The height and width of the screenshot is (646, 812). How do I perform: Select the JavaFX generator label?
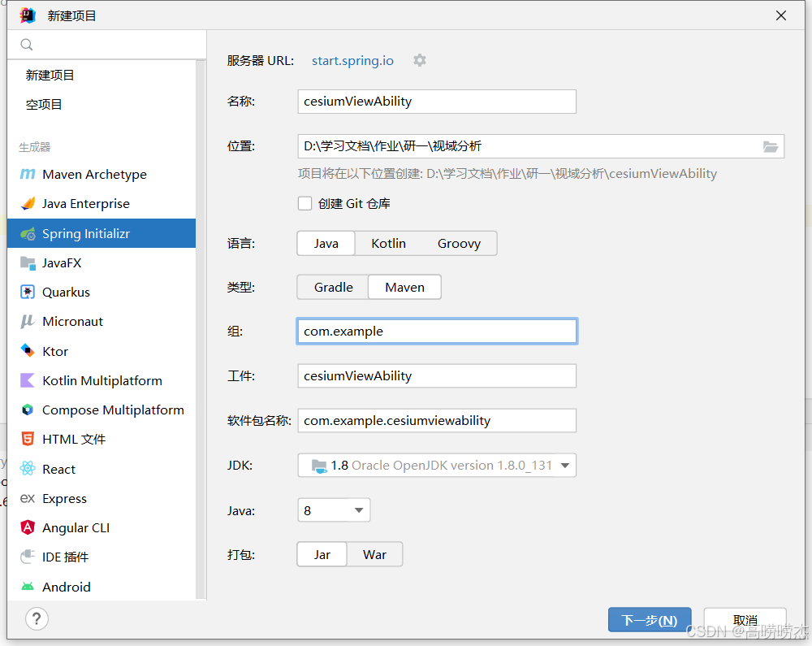tap(62, 263)
